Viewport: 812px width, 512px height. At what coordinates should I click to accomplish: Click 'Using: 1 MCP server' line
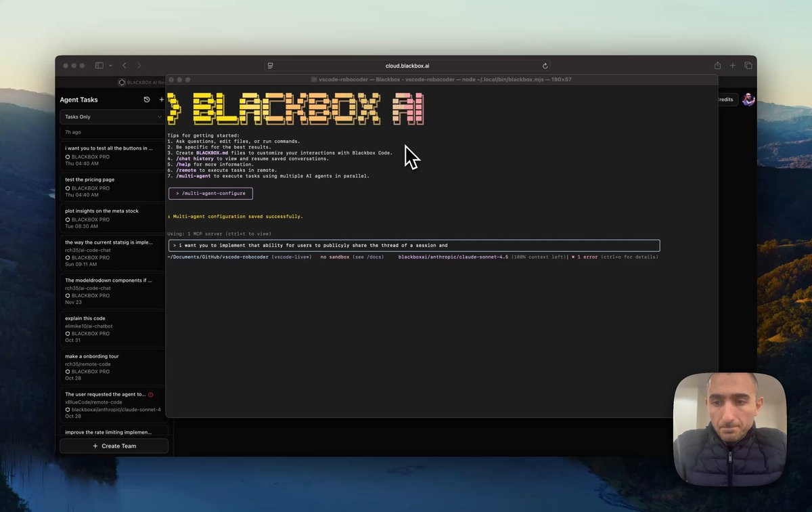pos(219,234)
